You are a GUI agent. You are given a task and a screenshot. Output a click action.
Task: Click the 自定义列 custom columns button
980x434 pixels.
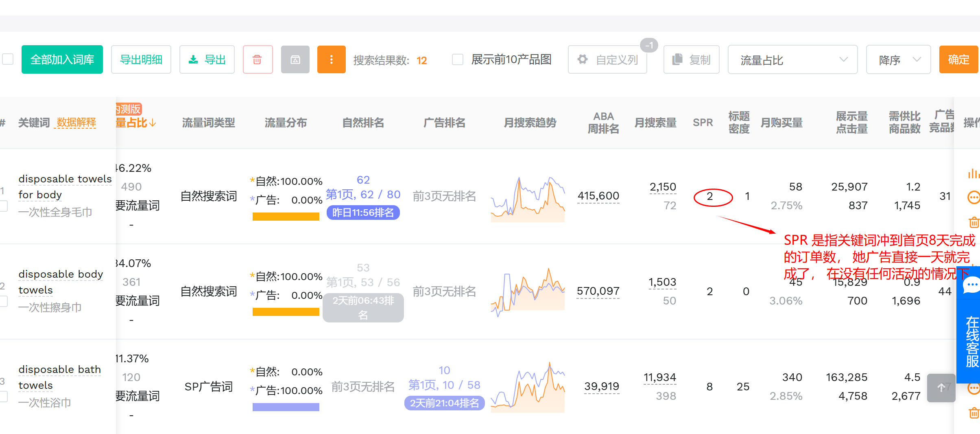607,59
